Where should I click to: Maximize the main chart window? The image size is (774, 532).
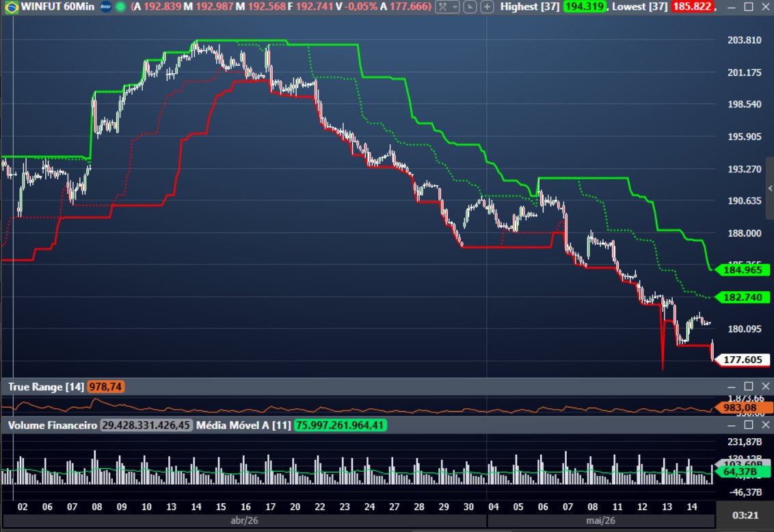748,7
